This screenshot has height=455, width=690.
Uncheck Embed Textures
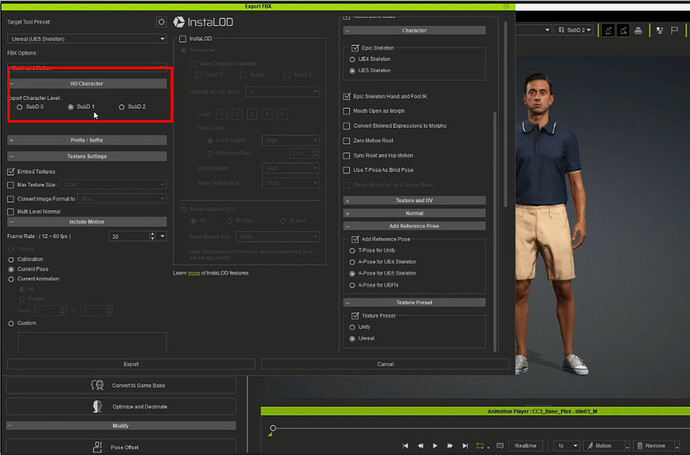[x=11, y=172]
